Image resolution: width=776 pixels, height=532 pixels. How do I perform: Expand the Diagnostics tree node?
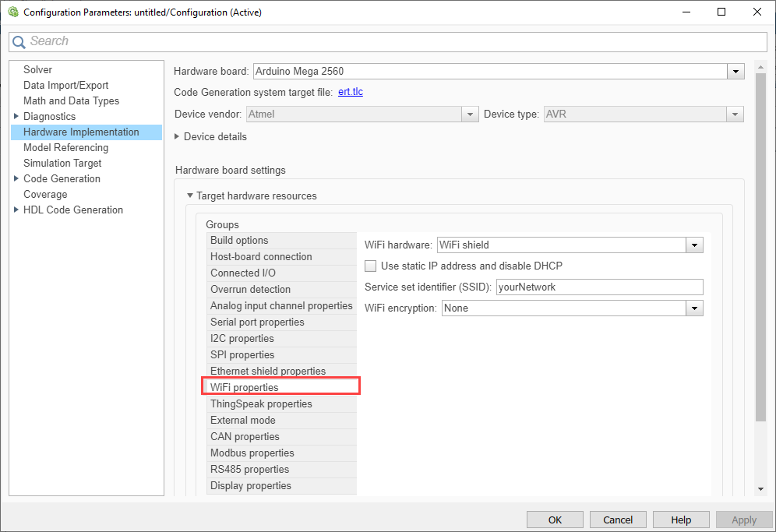tap(16, 116)
